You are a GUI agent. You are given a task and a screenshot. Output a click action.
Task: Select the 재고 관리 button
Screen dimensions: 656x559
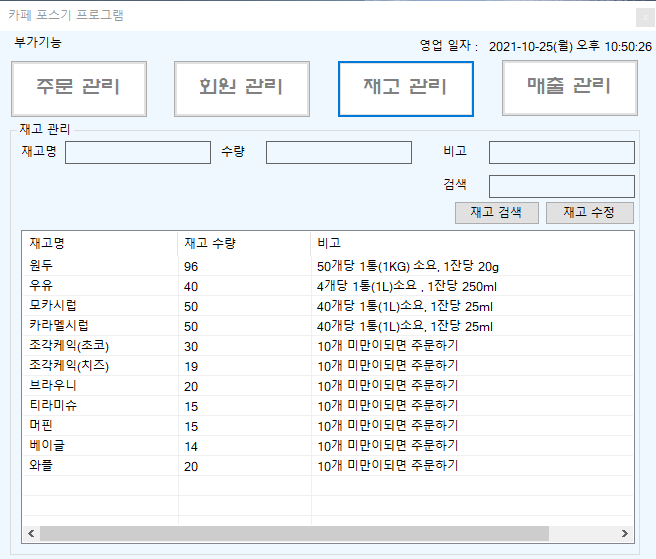(x=406, y=89)
